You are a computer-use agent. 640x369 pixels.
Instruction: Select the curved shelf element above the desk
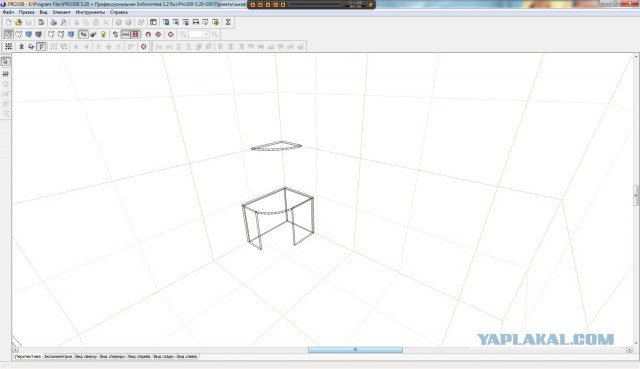point(276,146)
